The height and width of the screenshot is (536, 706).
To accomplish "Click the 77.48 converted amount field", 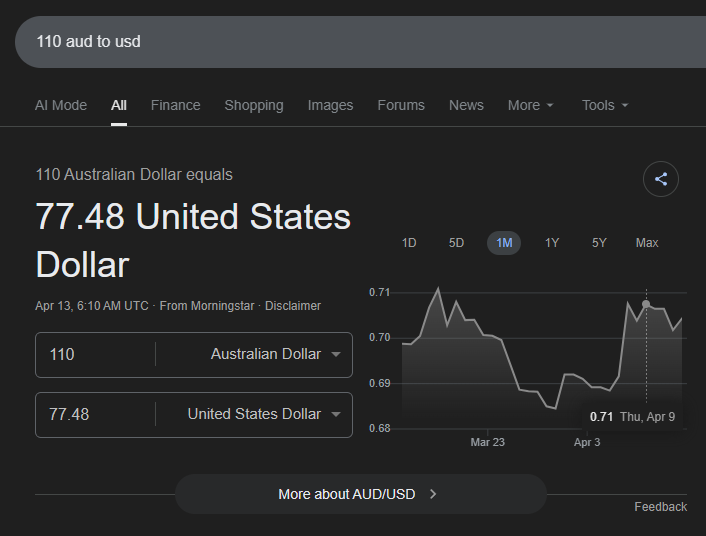I will [x=95, y=414].
